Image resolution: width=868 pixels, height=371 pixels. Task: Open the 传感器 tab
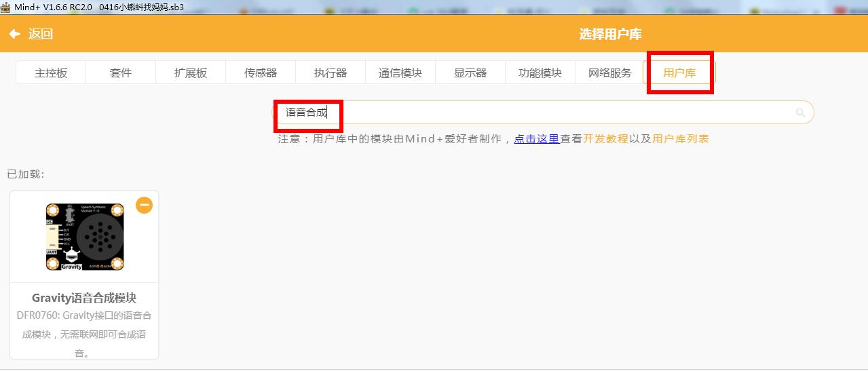(261, 73)
